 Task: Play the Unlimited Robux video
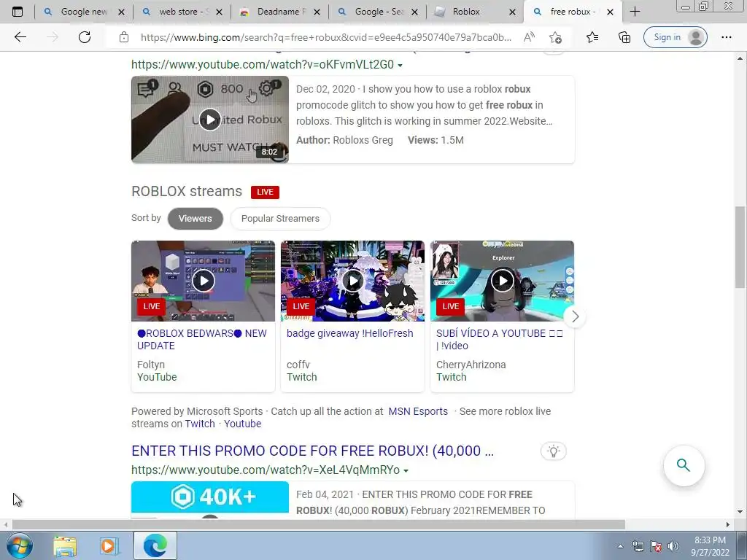pyautogui.click(x=209, y=120)
